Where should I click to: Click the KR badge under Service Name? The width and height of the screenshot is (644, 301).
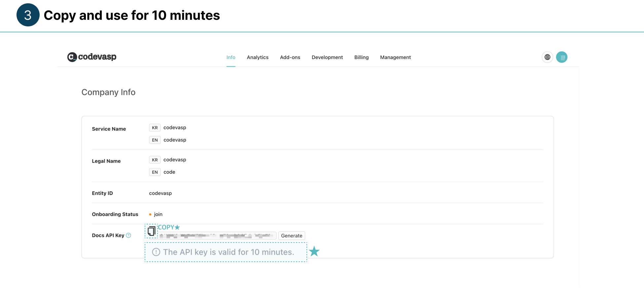point(155,128)
